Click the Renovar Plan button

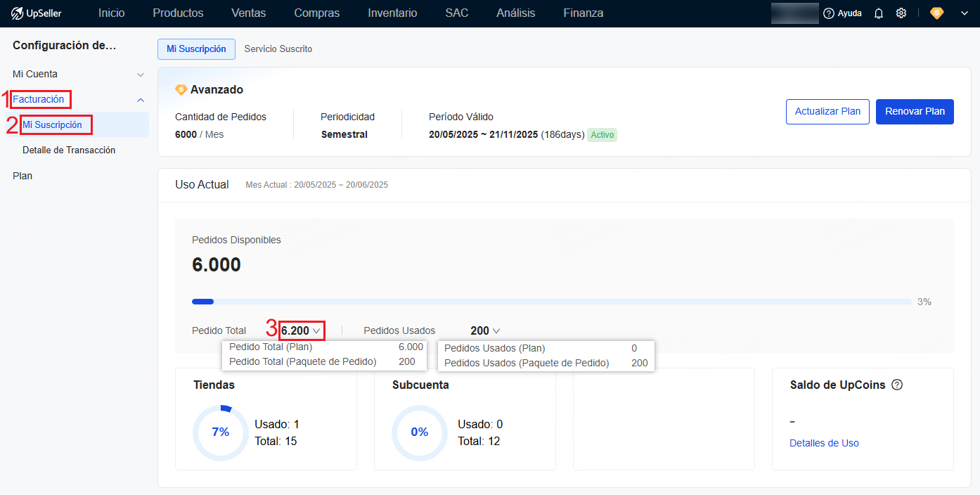pyautogui.click(x=915, y=112)
